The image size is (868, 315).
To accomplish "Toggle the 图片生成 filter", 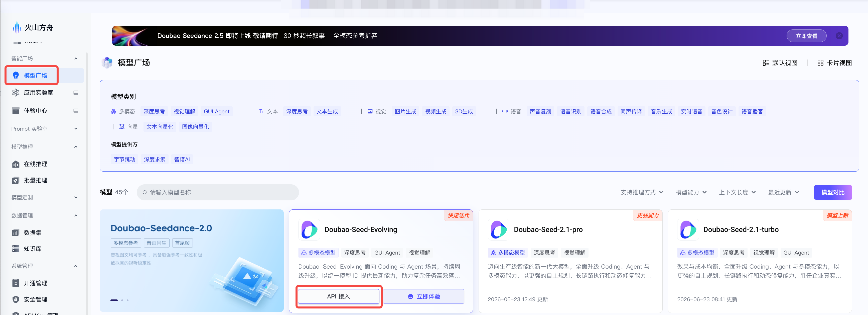I will point(405,111).
